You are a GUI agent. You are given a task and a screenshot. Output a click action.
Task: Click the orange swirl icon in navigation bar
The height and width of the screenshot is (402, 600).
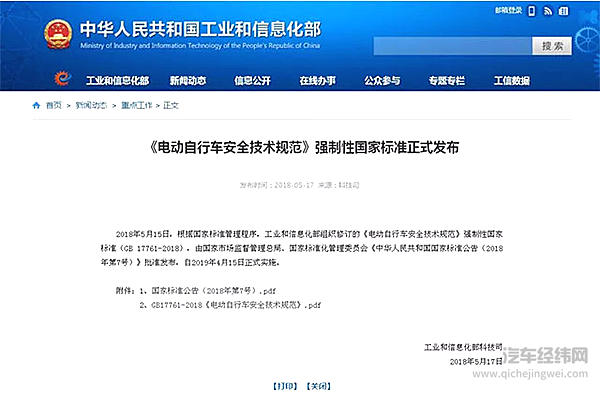click(x=63, y=78)
